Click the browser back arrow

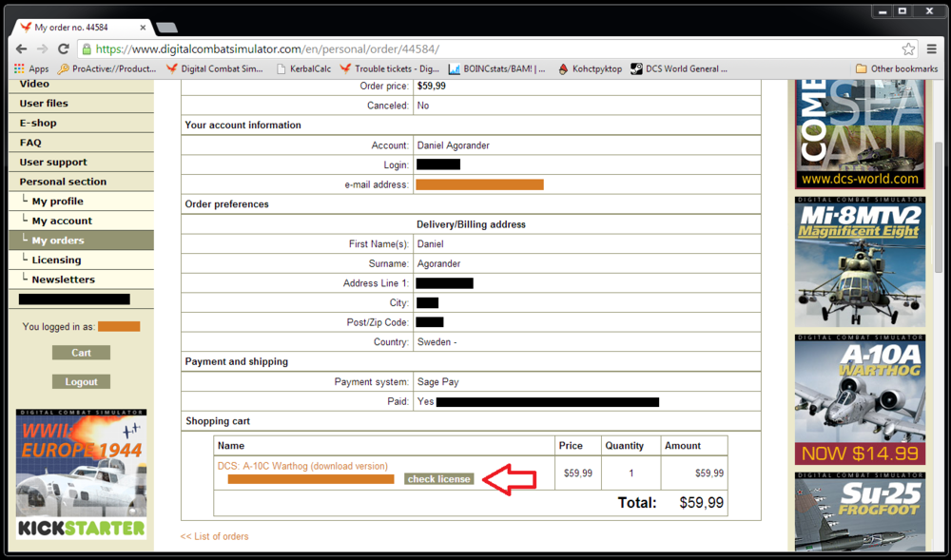[x=21, y=49]
